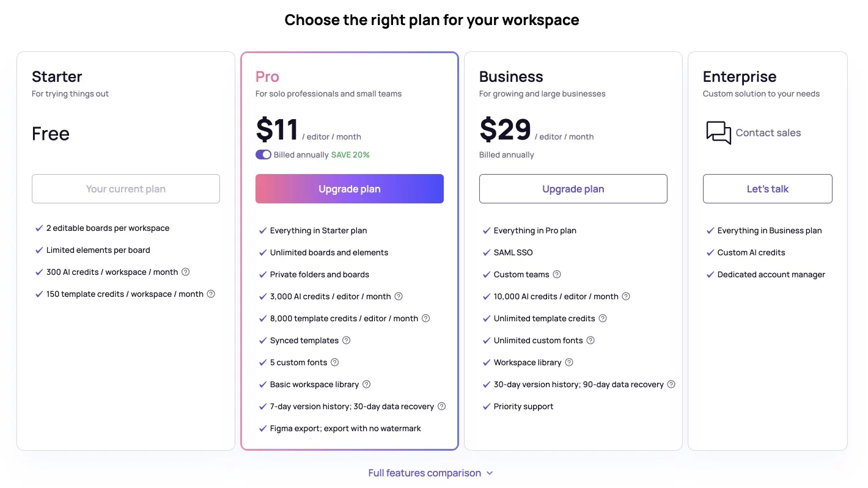Click help icon beside Custom teams

(556, 274)
